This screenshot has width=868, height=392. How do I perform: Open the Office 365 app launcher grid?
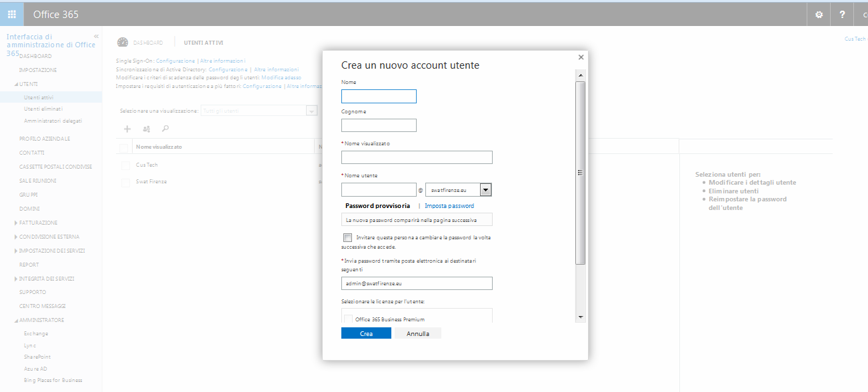[11, 13]
